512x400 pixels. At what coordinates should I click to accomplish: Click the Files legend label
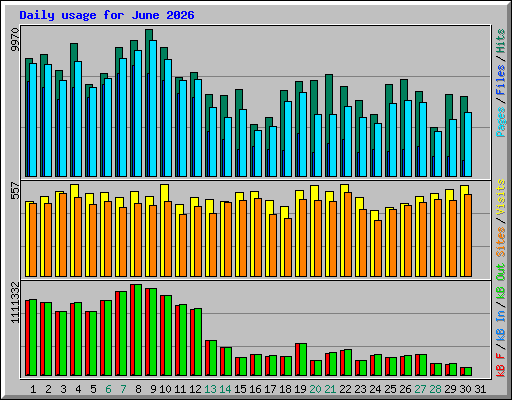coord(501,80)
